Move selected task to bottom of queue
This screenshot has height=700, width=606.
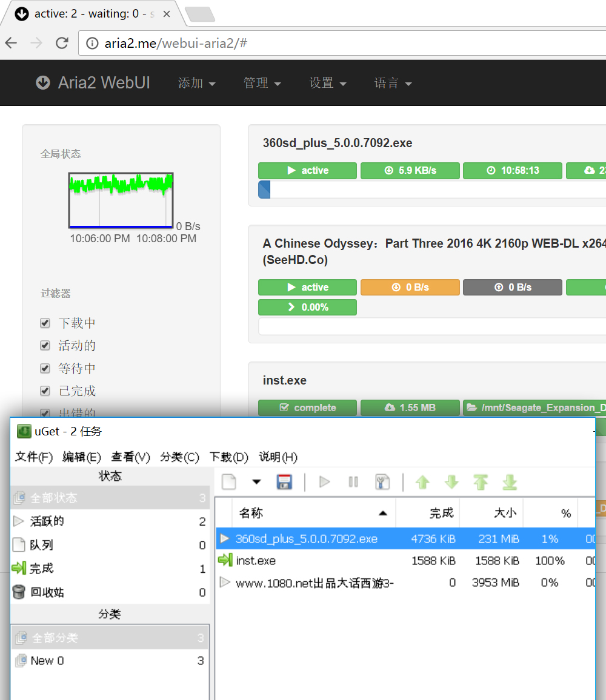click(510, 481)
